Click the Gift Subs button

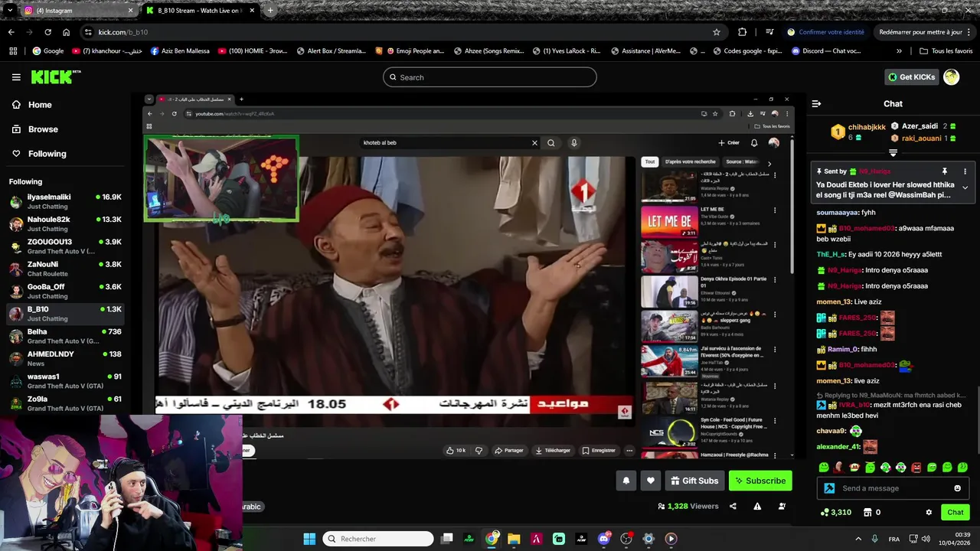(x=694, y=481)
